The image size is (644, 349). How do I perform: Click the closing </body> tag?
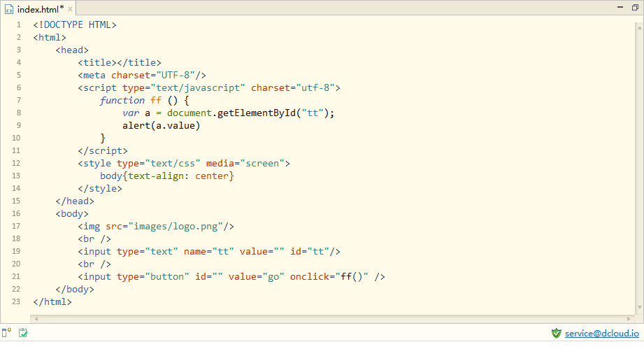click(x=75, y=290)
